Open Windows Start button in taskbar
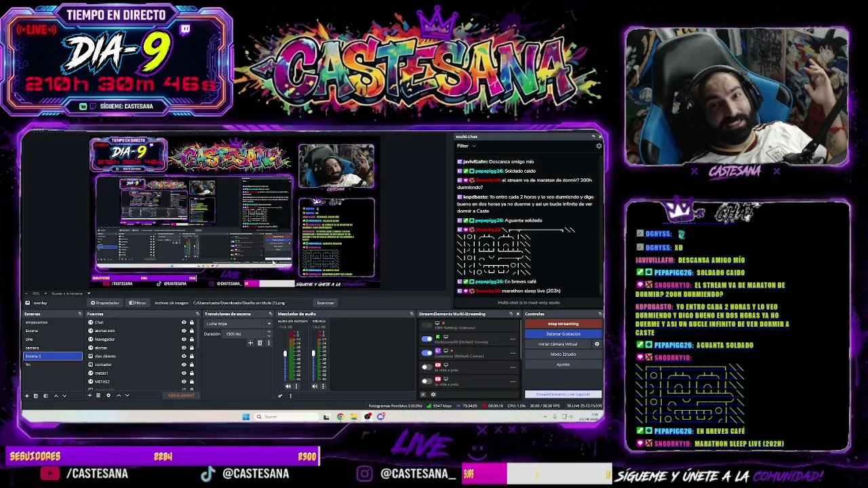Image resolution: width=868 pixels, height=488 pixels. click(x=245, y=417)
